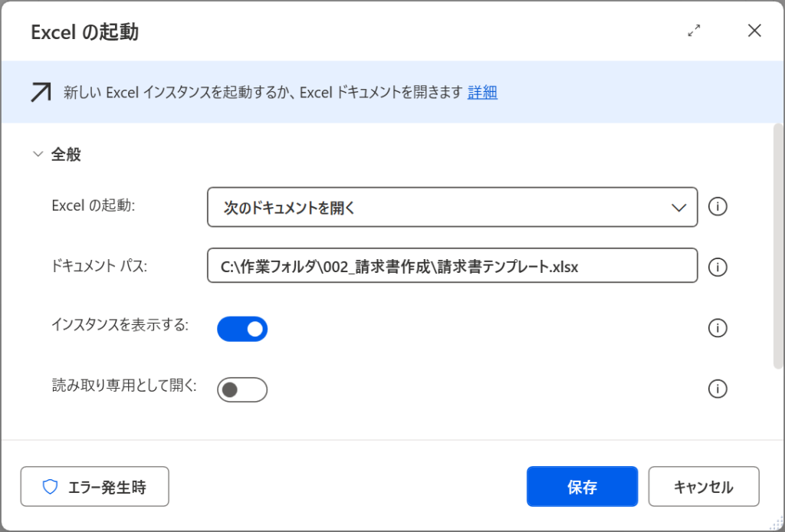Click info icon for Excel の起動
Image resolution: width=785 pixels, height=532 pixels.
pos(718,207)
